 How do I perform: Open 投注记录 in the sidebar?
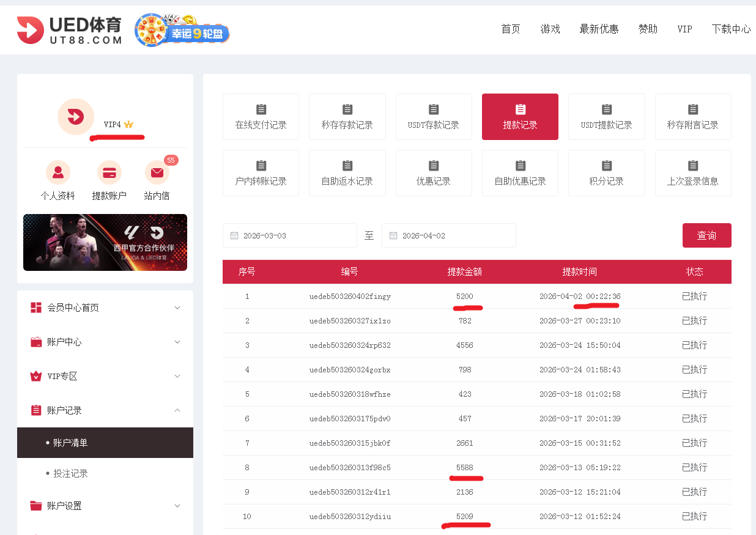click(x=70, y=473)
